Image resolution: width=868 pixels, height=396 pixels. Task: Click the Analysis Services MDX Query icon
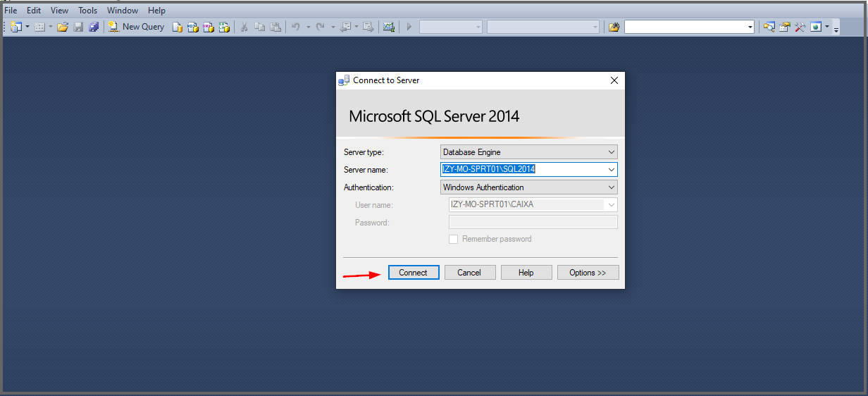coord(192,27)
